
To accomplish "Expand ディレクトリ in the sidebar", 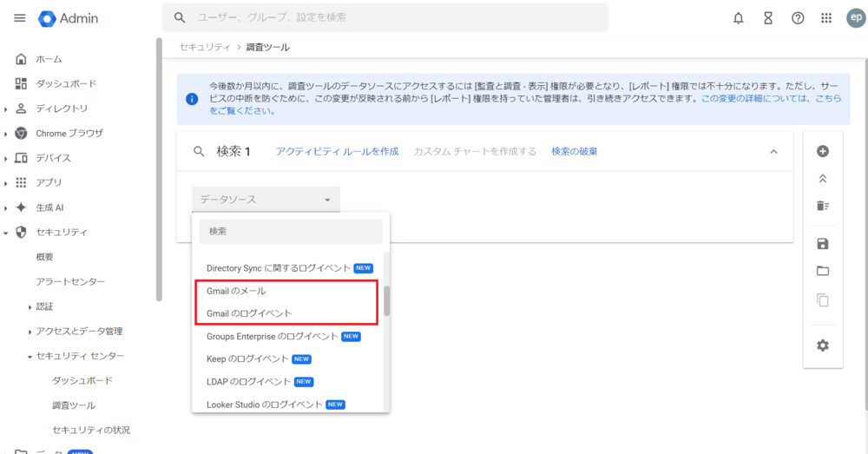I will (x=5, y=109).
